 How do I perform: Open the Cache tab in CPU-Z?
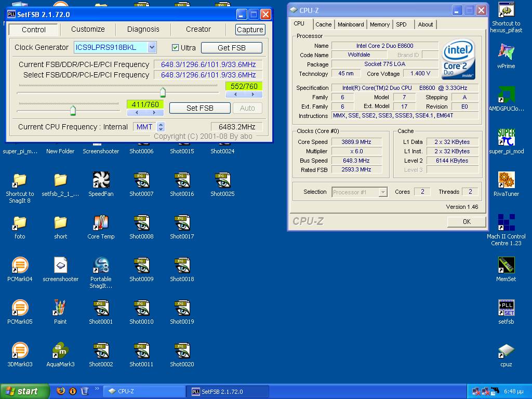[x=323, y=24]
